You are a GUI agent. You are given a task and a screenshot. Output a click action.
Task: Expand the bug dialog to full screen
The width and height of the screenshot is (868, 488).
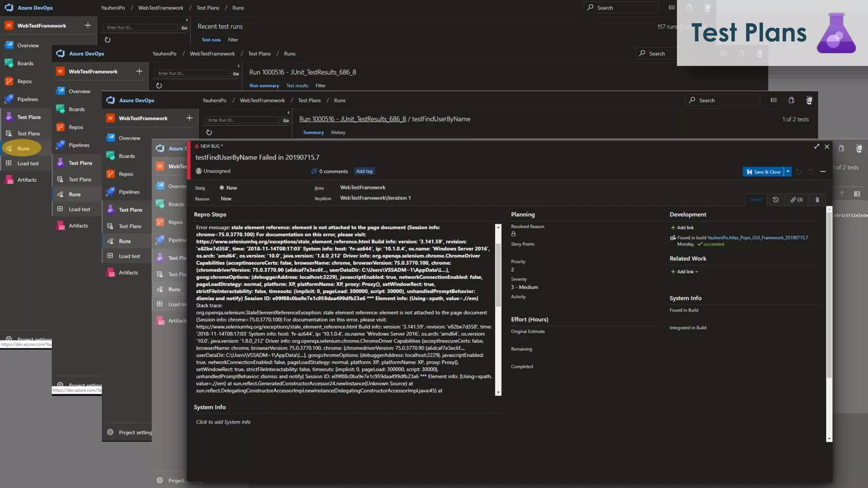pyautogui.click(x=816, y=147)
